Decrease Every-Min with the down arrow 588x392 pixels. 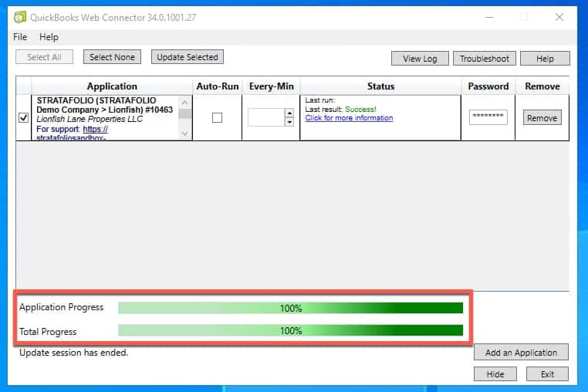(x=289, y=122)
